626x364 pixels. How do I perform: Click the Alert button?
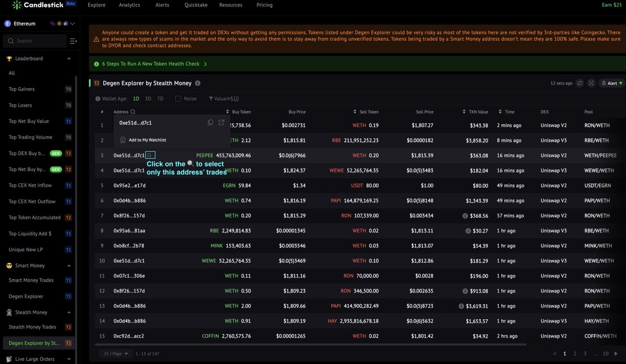[x=612, y=83]
